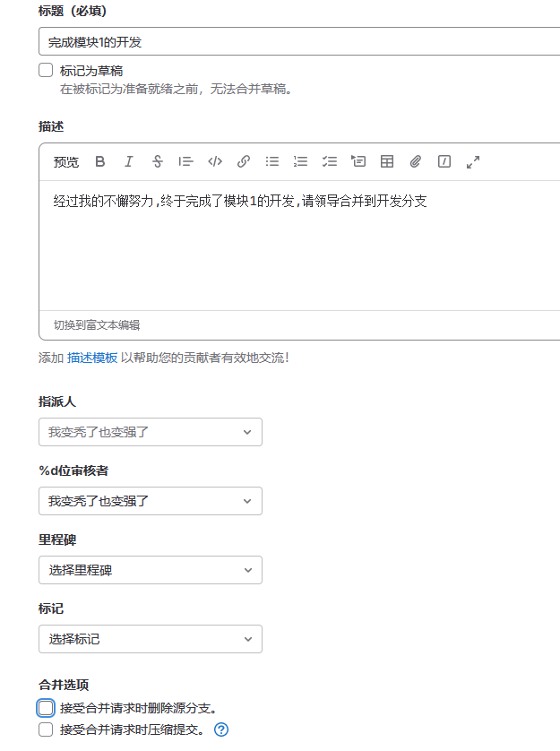560x751 pixels.
Task: Open the 指派人 dropdown
Action: pos(151,432)
